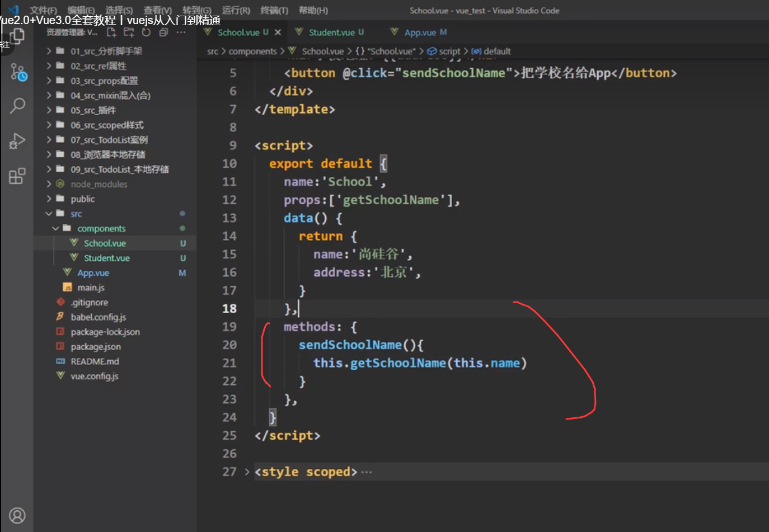Open explorer more actions ellipsis
The height and width of the screenshot is (532, 769).
point(181,32)
